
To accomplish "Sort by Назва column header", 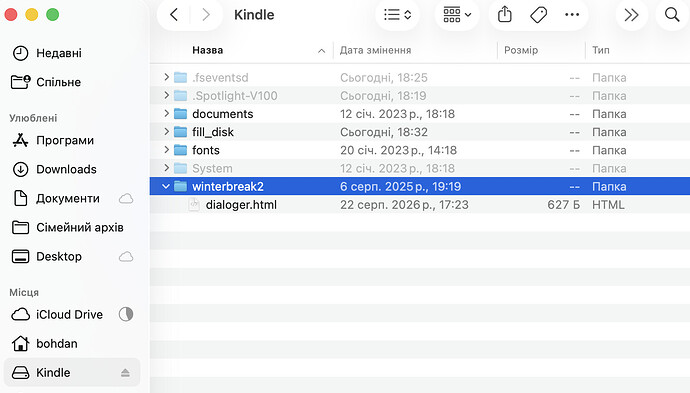I will coord(208,50).
